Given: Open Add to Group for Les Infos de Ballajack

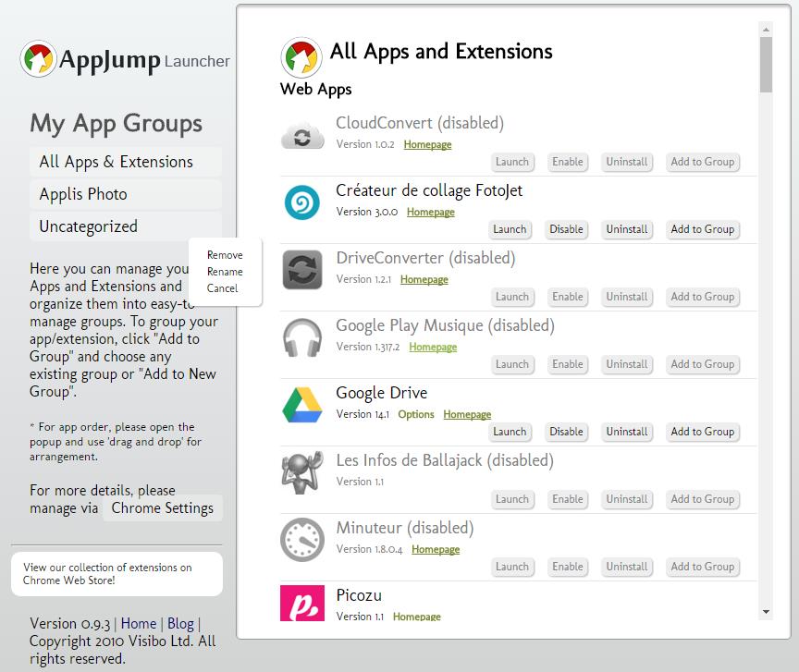Looking at the screenshot, I should [703, 499].
